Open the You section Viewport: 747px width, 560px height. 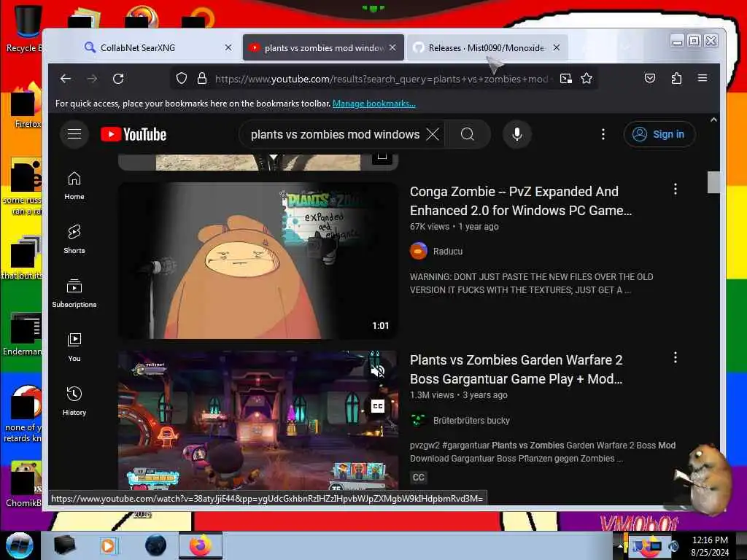pos(74,348)
